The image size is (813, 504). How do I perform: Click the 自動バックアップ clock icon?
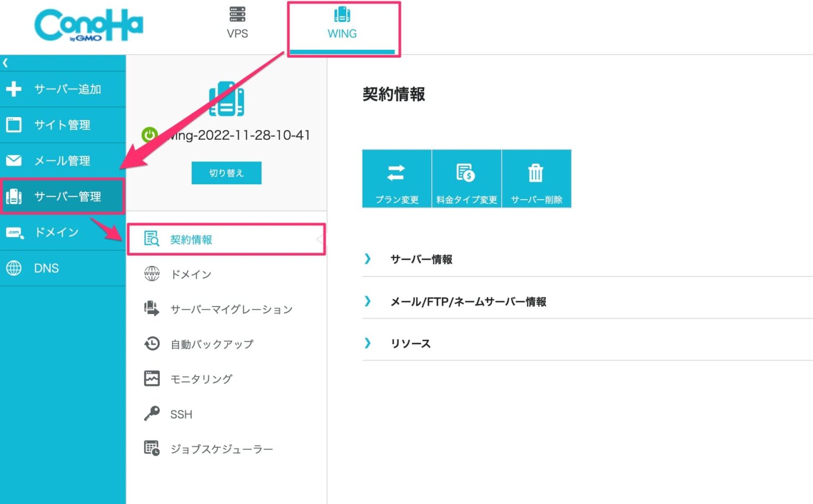click(x=151, y=344)
